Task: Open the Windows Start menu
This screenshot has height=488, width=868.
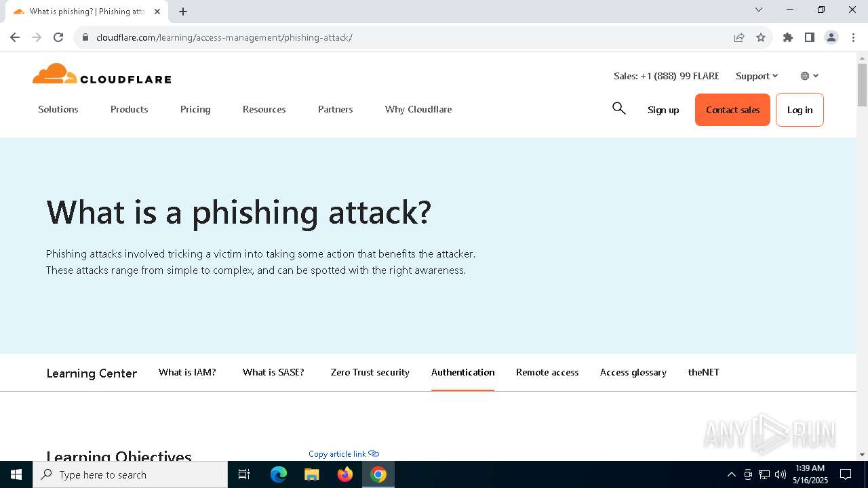Action: pos(16,474)
